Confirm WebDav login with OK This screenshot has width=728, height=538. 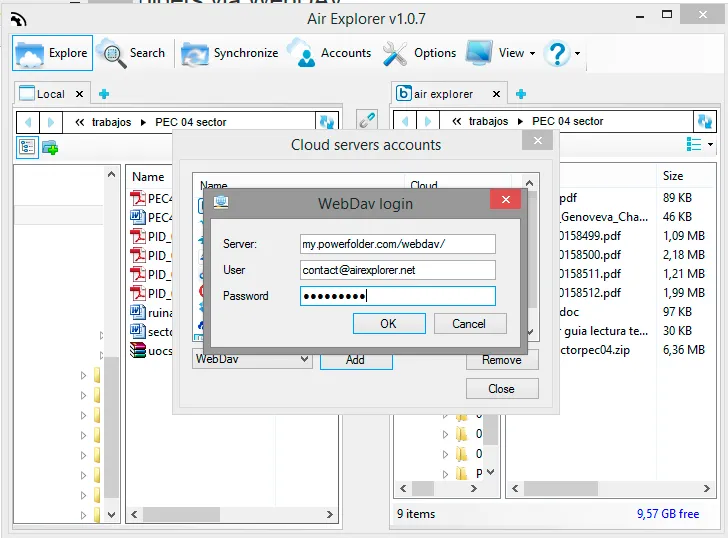click(x=389, y=324)
